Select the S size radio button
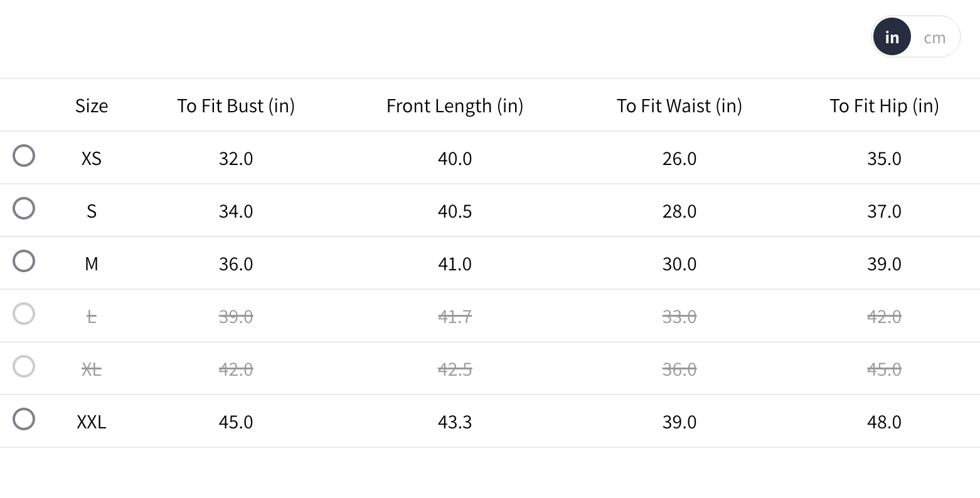The image size is (980, 498). coord(24,208)
